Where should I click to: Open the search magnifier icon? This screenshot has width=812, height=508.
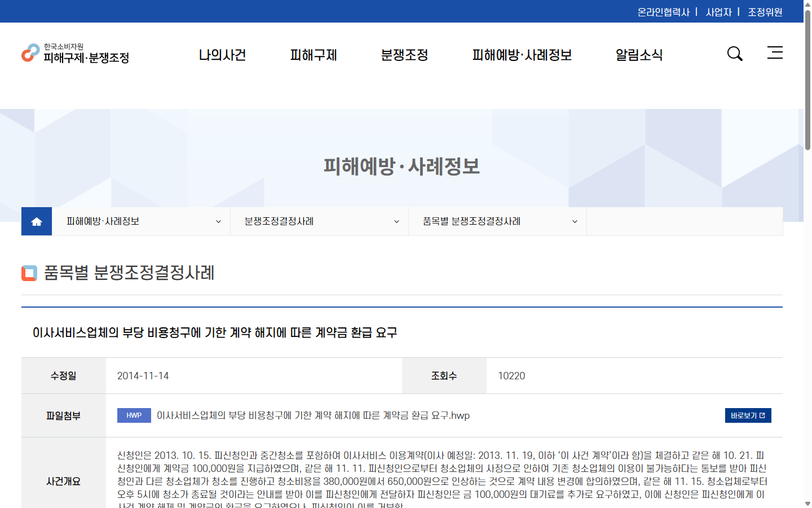click(735, 54)
